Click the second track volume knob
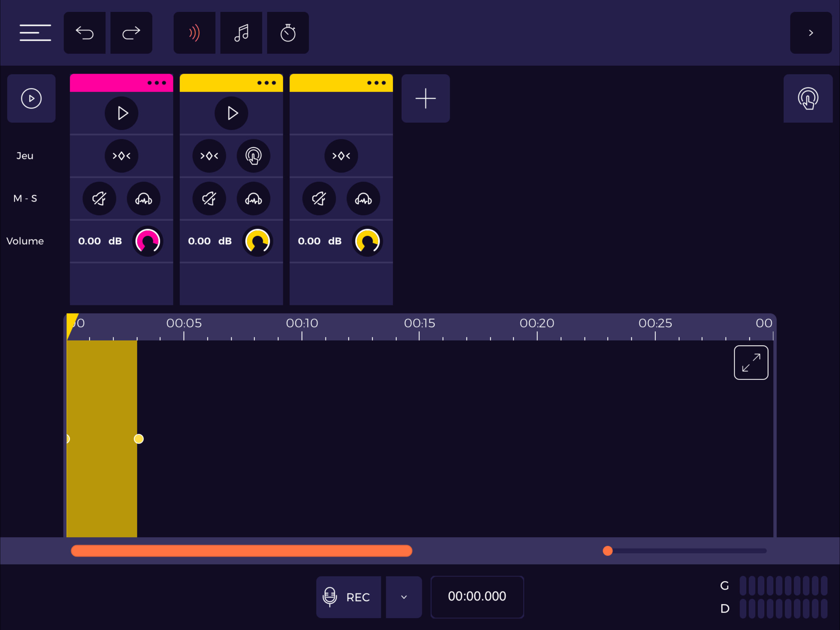This screenshot has width=840, height=630. pyautogui.click(x=257, y=241)
